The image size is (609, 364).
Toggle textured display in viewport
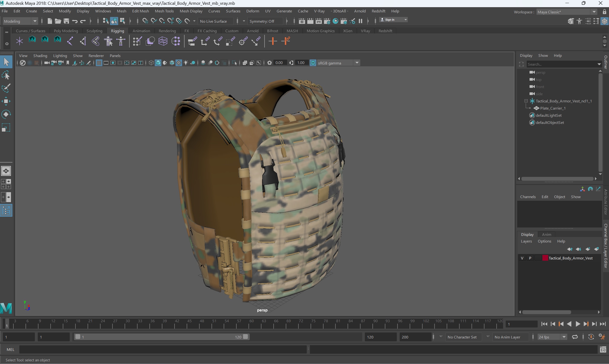tap(179, 63)
